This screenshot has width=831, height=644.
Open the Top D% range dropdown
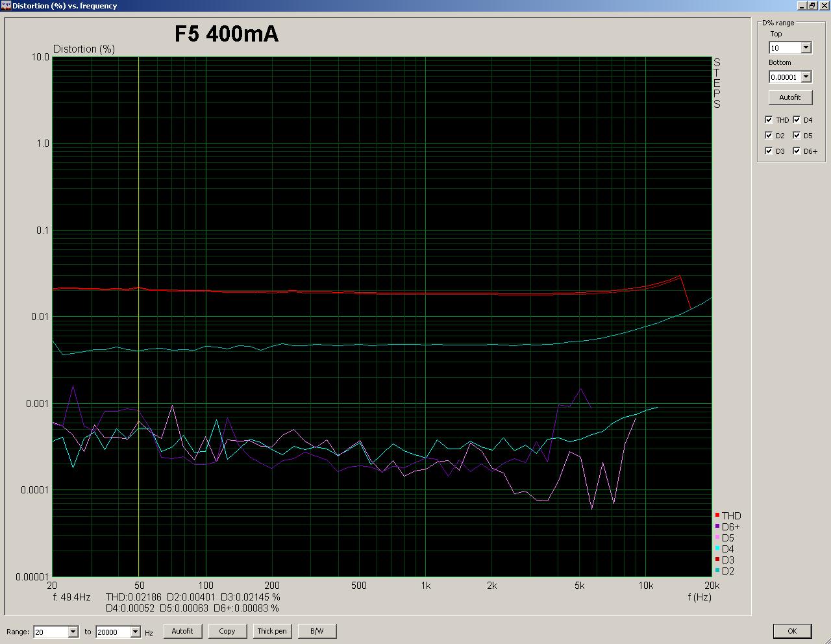[x=806, y=47]
